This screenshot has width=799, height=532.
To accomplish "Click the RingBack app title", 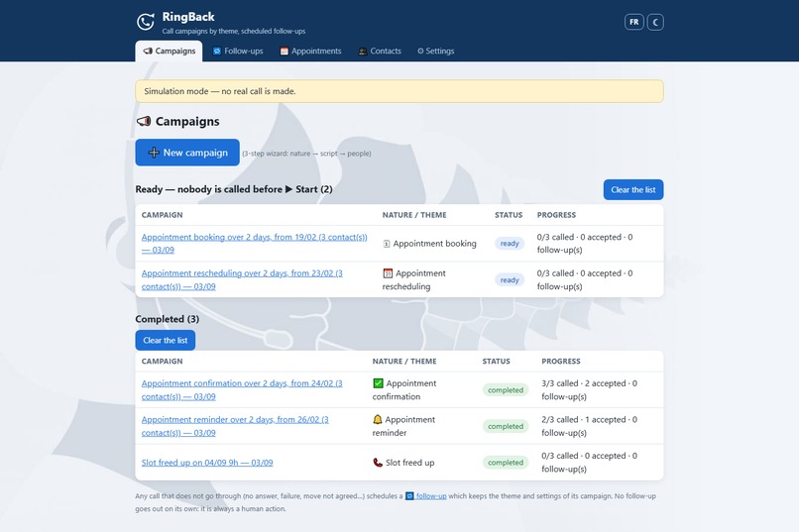I will [x=188, y=17].
